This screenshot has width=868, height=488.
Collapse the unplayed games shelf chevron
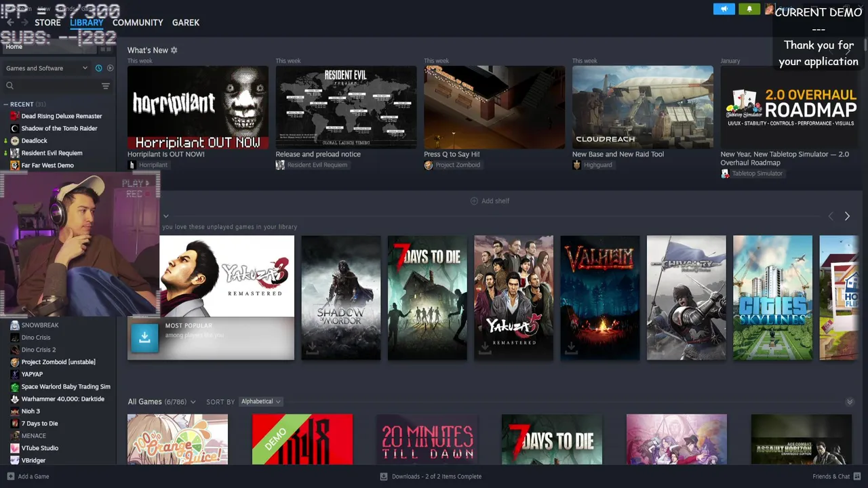[165, 216]
